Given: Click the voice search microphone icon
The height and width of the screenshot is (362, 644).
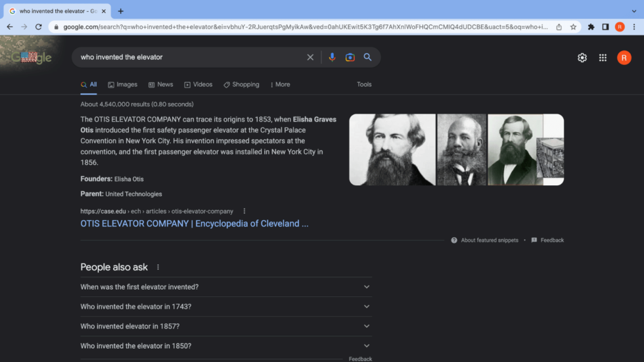Looking at the screenshot, I should [x=332, y=57].
